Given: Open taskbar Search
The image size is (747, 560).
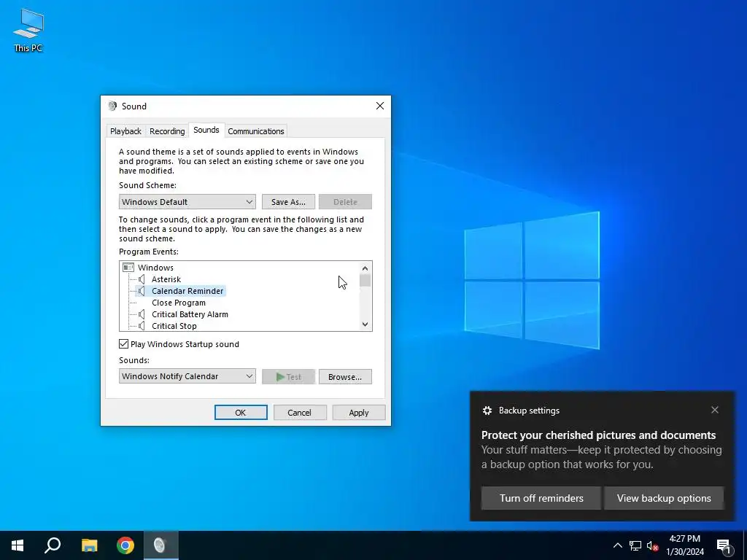Looking at the screenshot, I should (x=53, y=545).
